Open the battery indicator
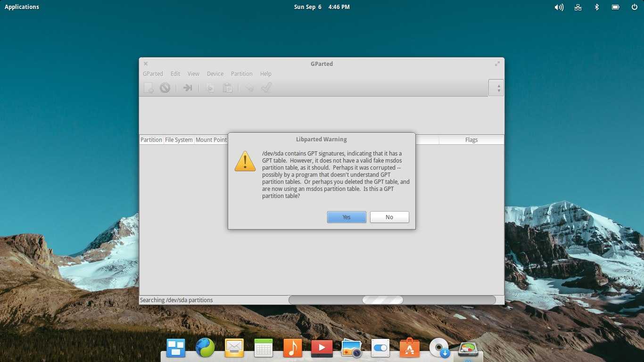 [615, 7]
